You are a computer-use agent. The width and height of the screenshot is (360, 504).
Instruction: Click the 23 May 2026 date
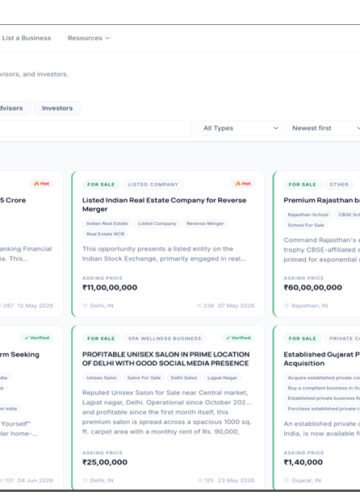coord(236,480)
